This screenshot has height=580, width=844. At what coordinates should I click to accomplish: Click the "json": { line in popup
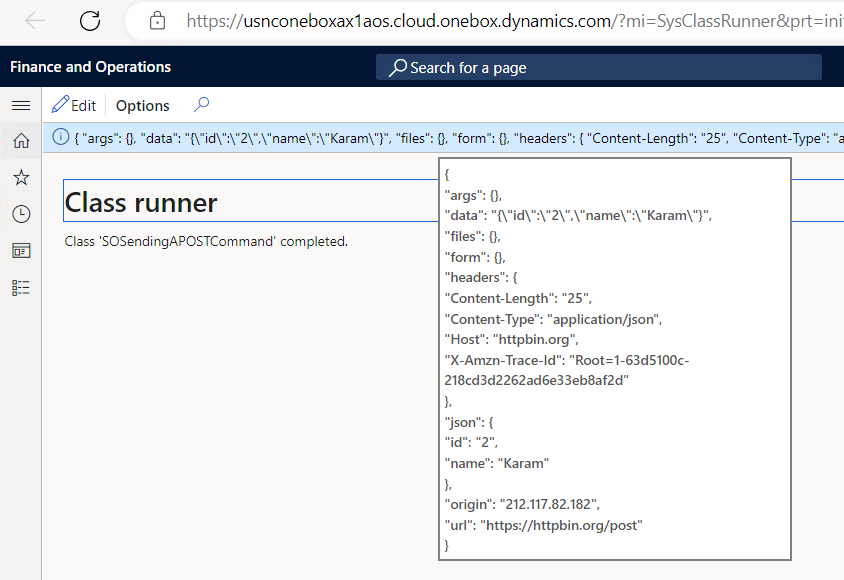tap(469, 422)
